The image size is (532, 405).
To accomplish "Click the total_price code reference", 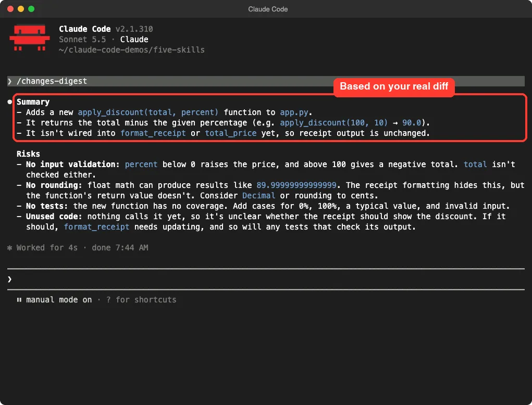I will pyautogui.click(x=231, y=133).
